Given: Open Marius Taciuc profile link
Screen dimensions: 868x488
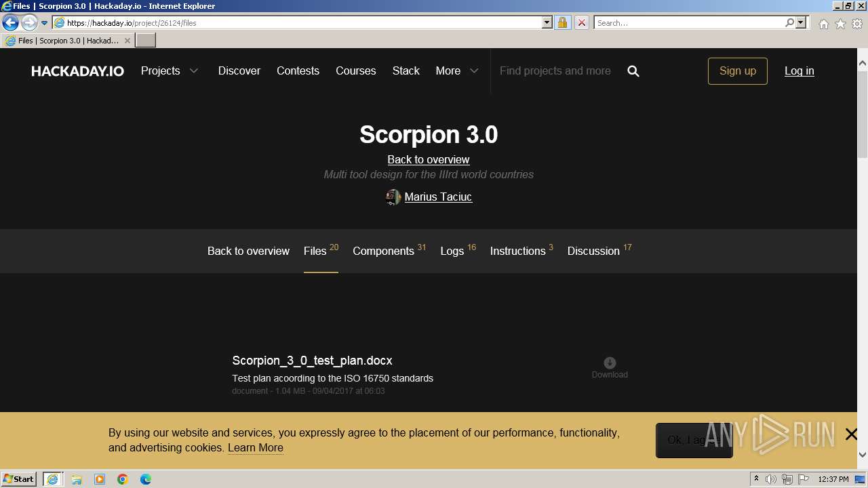Looking at the screenshot, I should (x=438, y=197).
